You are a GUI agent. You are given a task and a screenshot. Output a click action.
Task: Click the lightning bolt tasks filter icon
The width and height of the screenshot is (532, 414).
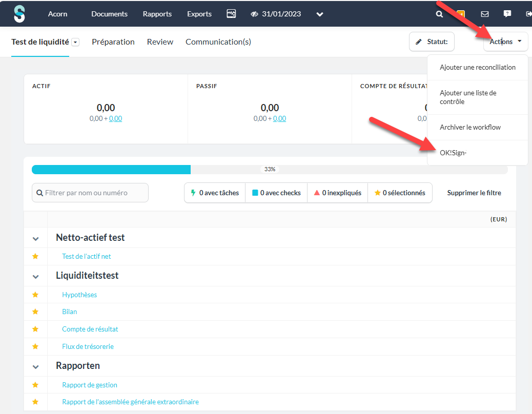(x=193, y=193)
